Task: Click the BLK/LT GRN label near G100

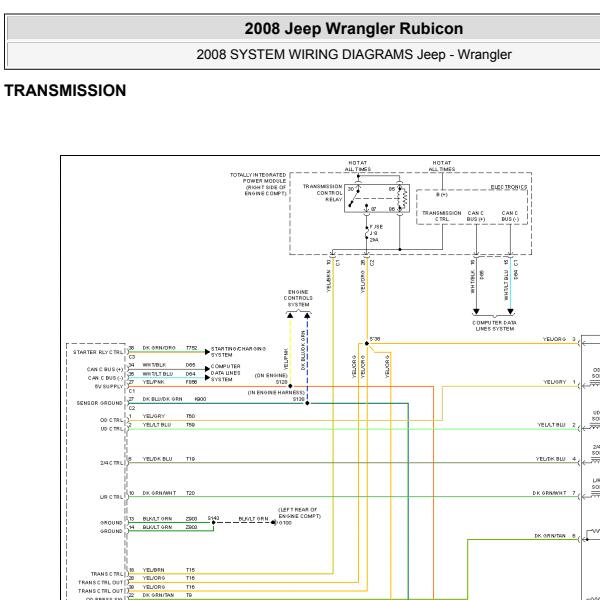Action: pos(253,519)
